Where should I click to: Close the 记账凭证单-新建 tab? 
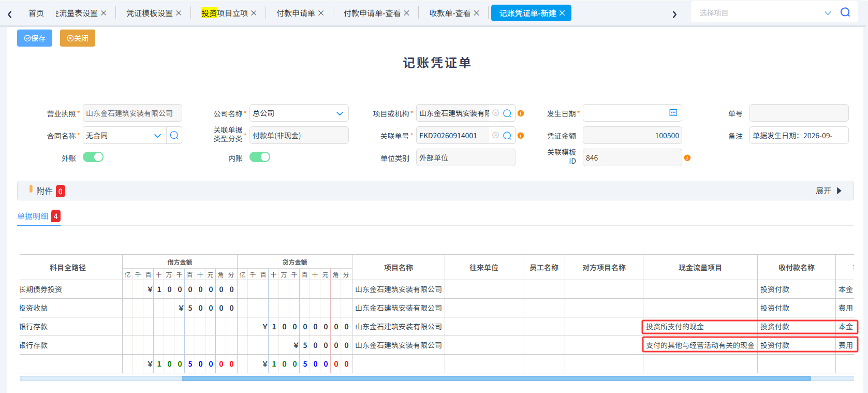562,13
